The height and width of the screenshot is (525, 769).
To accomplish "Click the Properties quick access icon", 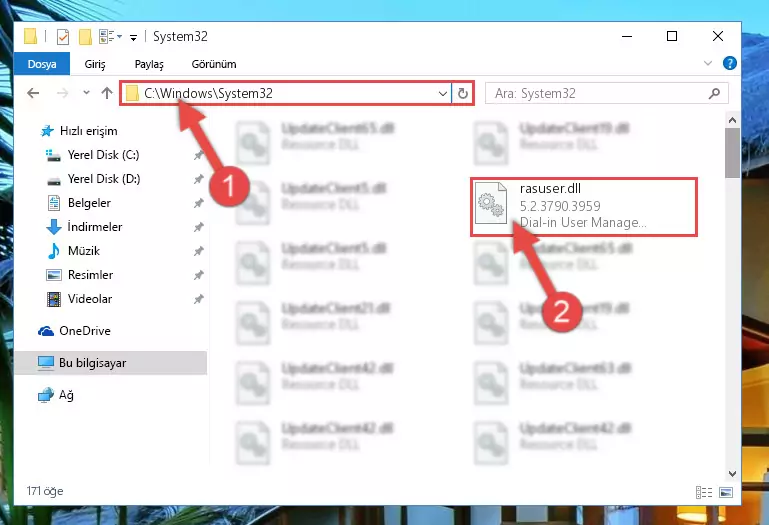I will 63,37.
